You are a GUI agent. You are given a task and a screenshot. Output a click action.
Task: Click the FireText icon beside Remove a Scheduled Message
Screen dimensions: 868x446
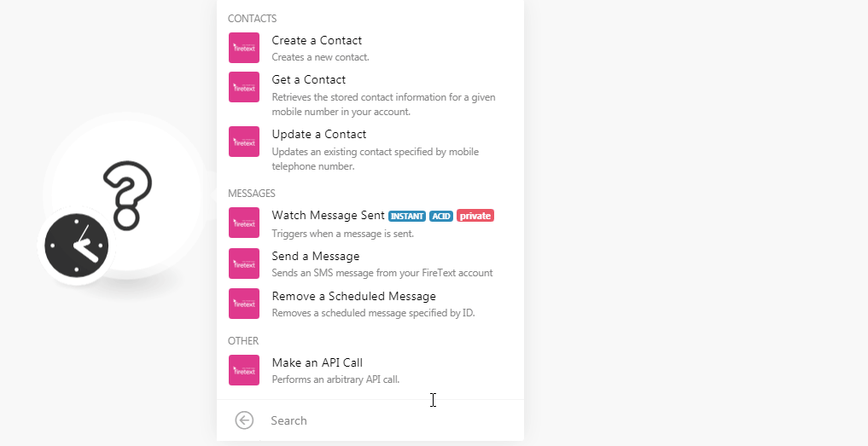click(x=244, y=304)
